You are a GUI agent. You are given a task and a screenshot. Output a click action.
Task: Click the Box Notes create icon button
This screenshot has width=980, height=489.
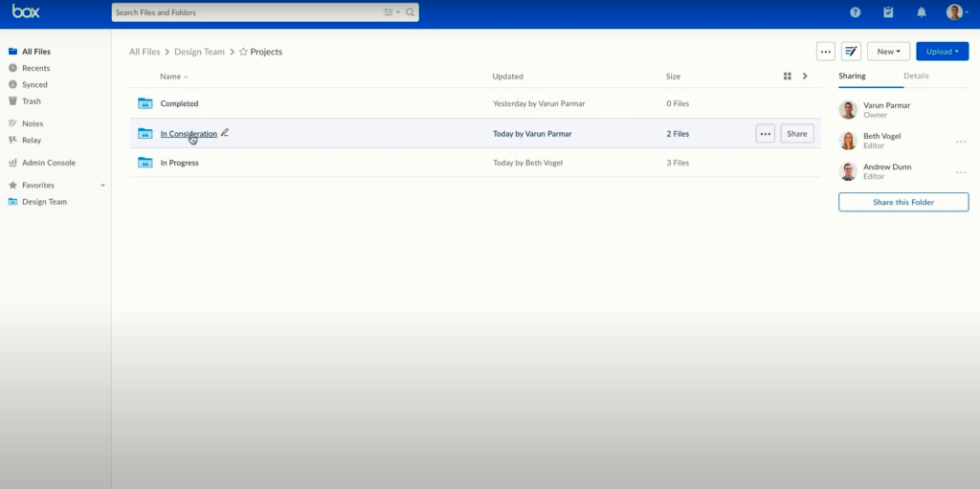(851, 52)
